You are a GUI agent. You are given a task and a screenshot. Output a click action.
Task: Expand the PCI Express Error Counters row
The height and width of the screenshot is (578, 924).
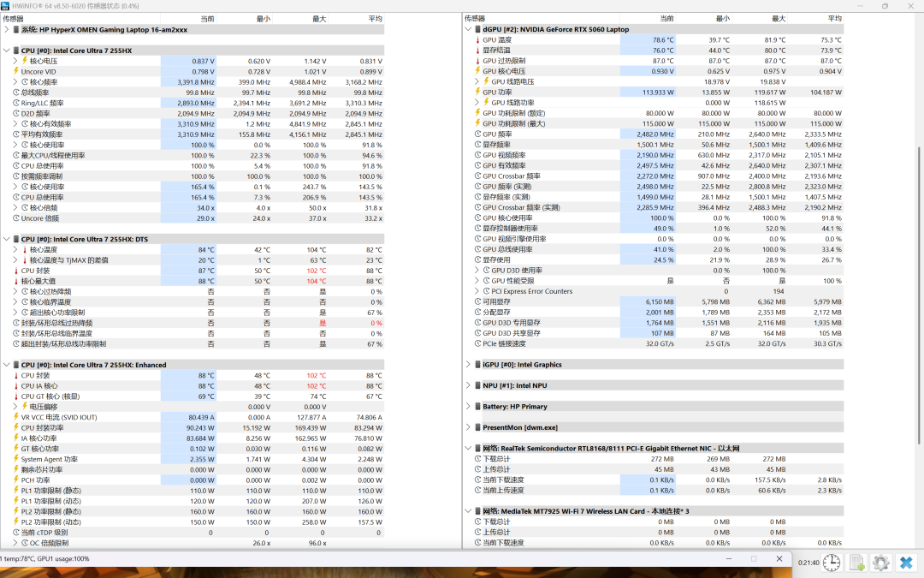[477, 291]
